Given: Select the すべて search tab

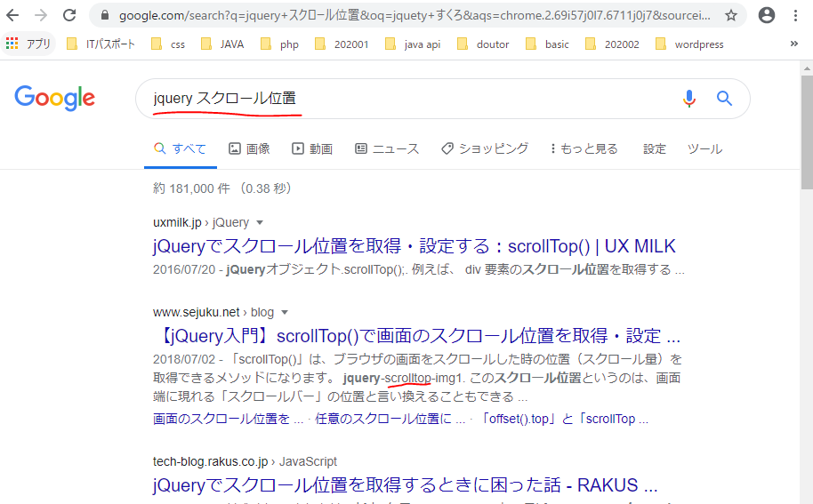Looking at the screenshot, I should 180,149.
